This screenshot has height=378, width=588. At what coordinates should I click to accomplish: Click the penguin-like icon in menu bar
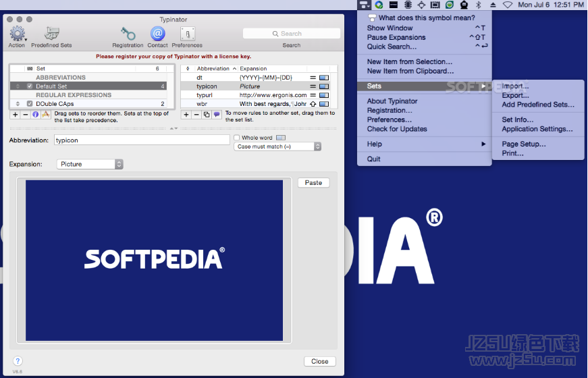coord(464,5)
